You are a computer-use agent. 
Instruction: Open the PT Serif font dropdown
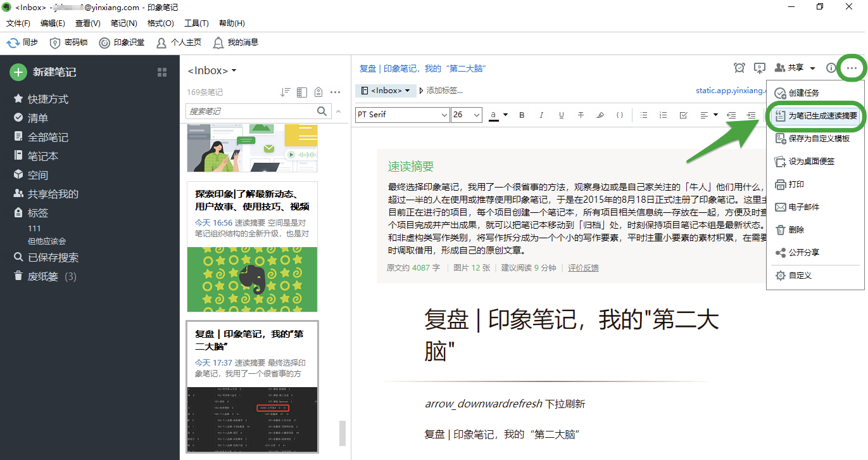coord(402,115)
